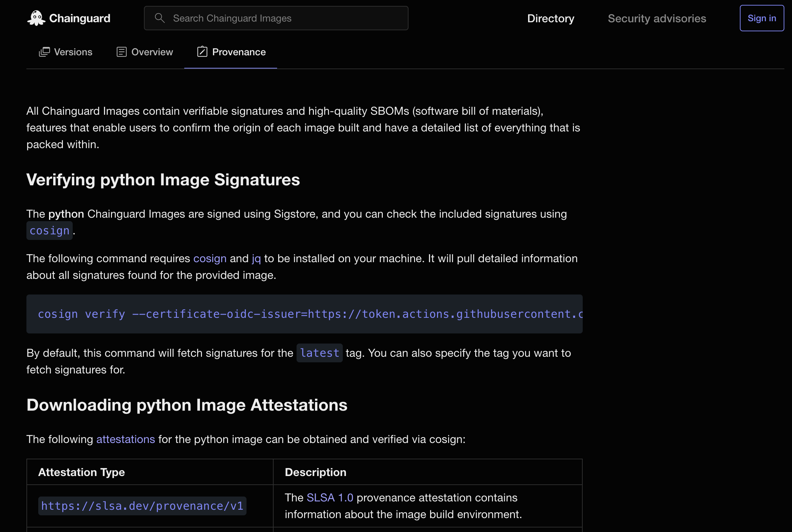Follow the cosign hyperlink in paragraph
The height and width of the screenshot is (532, 792).
click(210, 258)
